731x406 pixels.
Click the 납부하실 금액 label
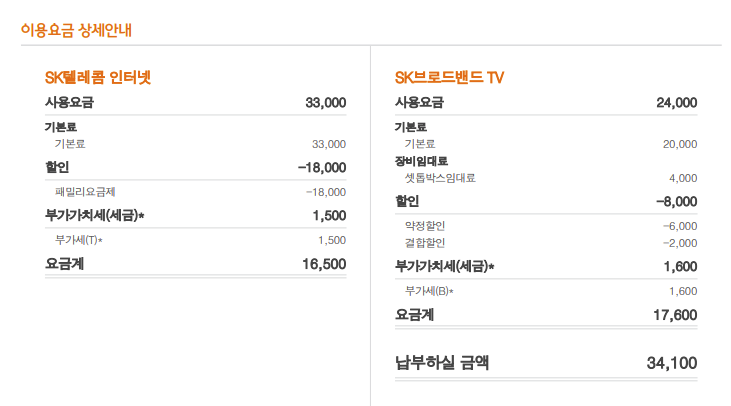tap(441, 362)
